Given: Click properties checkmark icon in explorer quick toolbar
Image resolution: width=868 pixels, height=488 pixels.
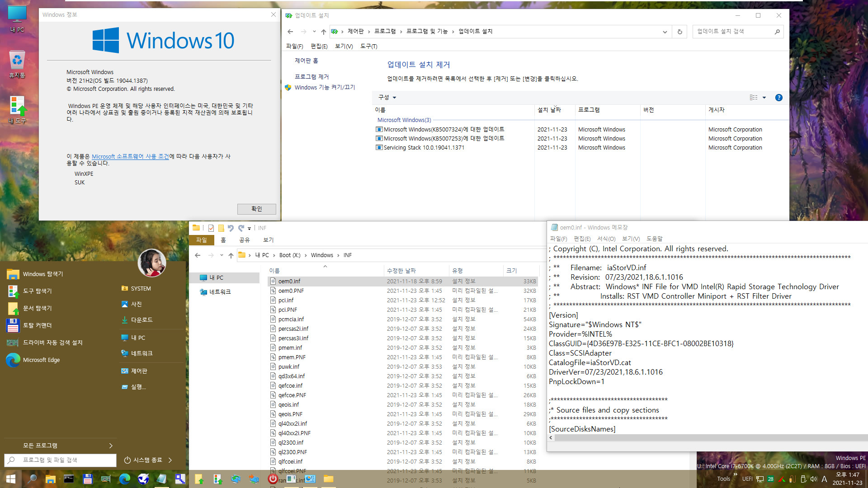Looking at the screenshot, I should pyautogui.click(x=211, y=228).
